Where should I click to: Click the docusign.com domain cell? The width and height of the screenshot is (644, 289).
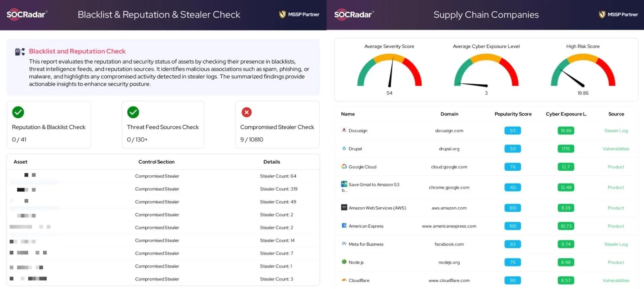coord(449,131)
